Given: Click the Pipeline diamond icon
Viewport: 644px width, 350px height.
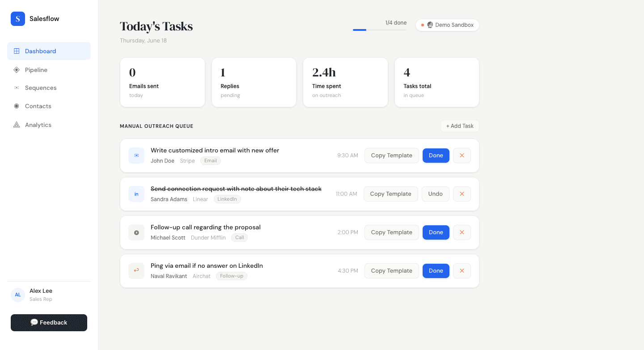Looking at the screenshot, I should 17,70.
